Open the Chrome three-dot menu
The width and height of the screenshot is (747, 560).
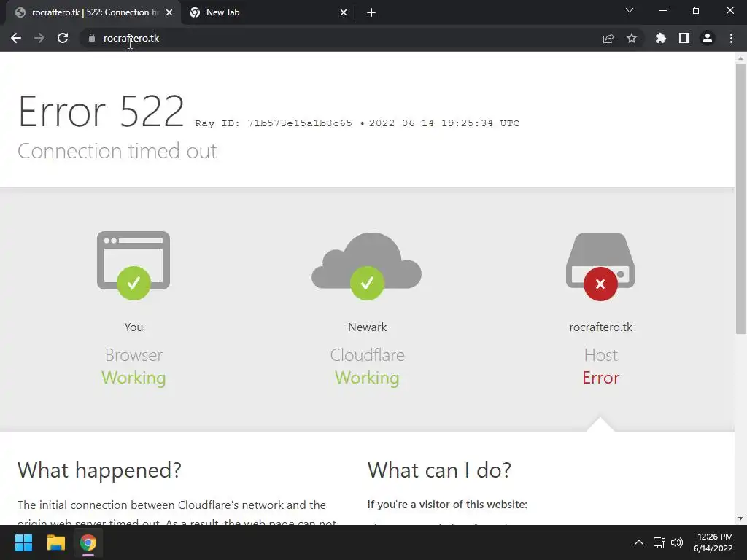click(x=731, y=38)
